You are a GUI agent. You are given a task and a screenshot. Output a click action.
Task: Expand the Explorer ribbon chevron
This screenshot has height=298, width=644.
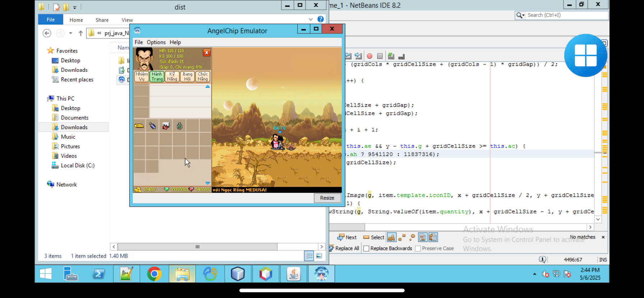pos(310,19)
